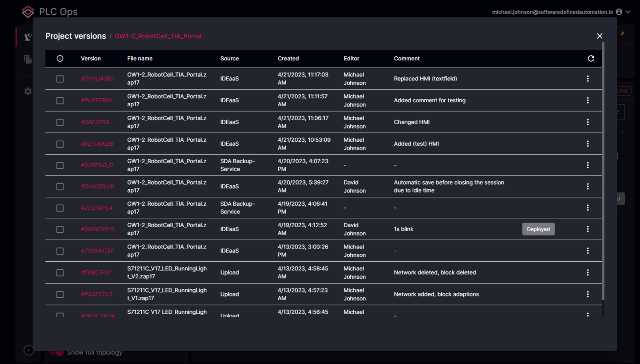
Task: Tick the checkbox for version #XZTD0KBB
Action: point(60,144)
